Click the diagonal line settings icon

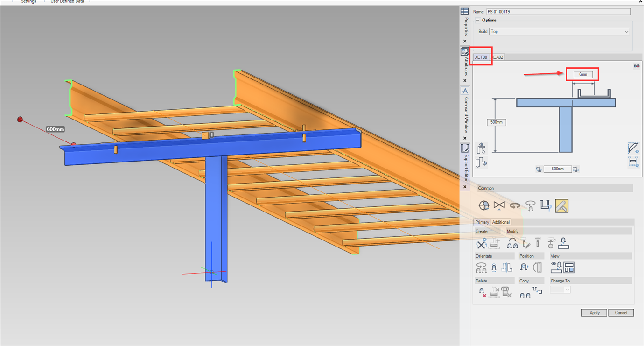[x=633, y=148]
